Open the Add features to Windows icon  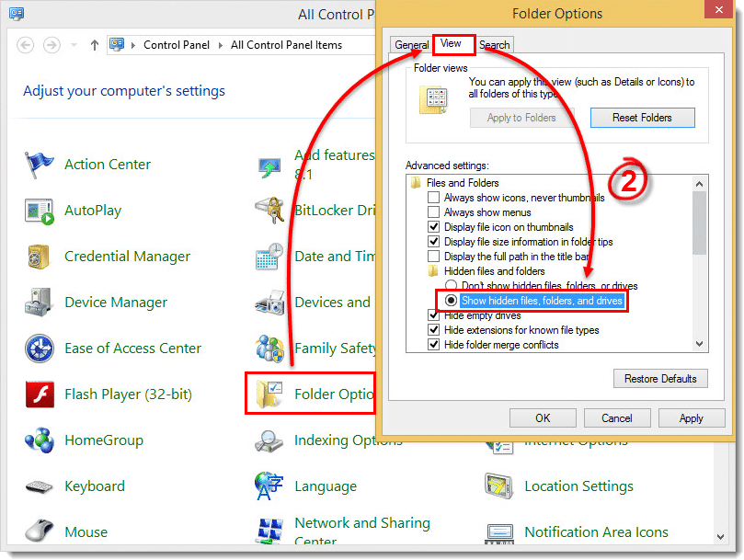tap(269, 167)
